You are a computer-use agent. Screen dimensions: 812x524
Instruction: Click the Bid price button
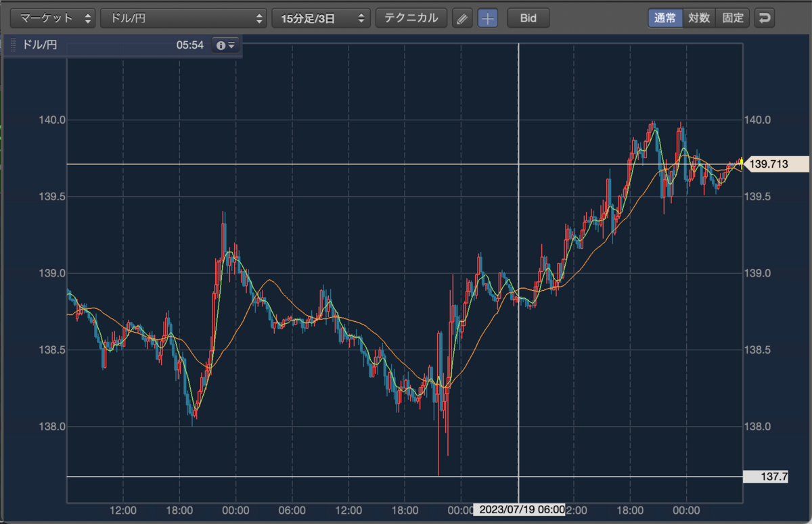[528, 18]
